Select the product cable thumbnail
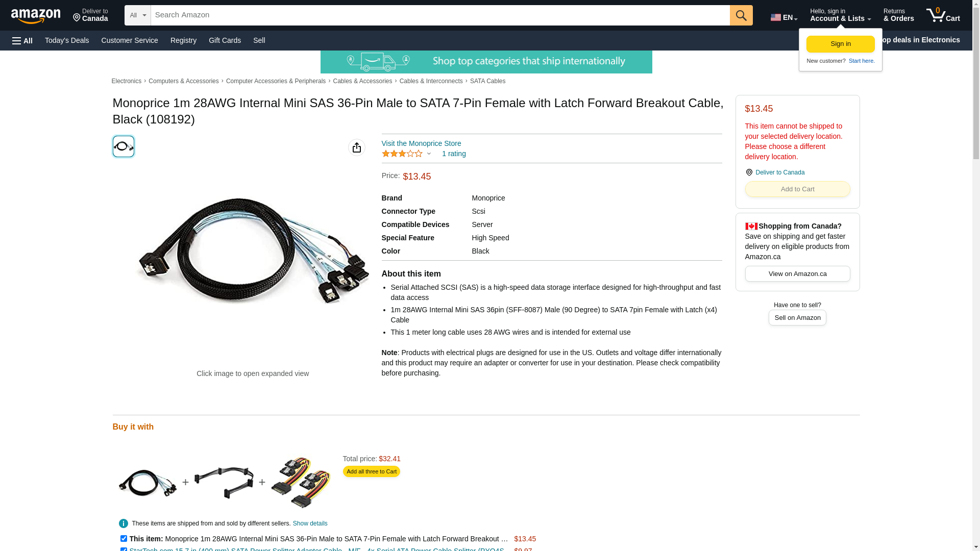This screenshot has height=551, width=980. (124, 146)
